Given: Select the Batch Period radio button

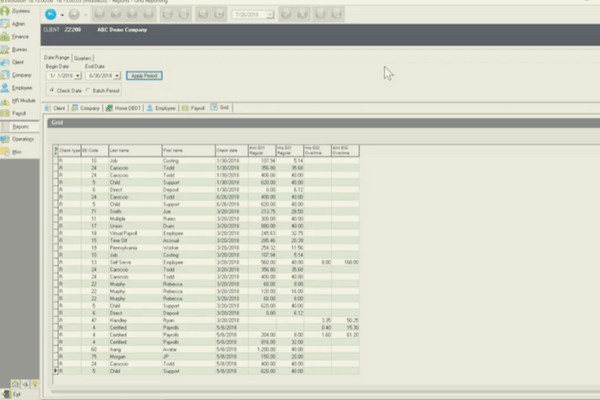Looking at the screenshot, I should 88,90.
